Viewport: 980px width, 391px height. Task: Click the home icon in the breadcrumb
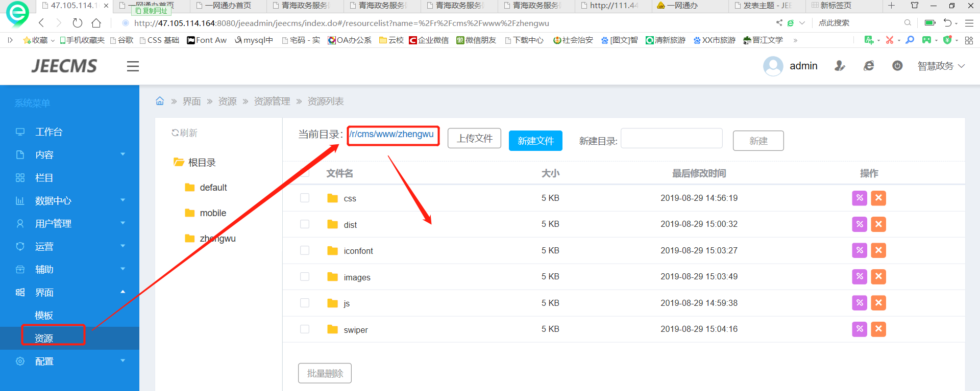click(160, 101)
